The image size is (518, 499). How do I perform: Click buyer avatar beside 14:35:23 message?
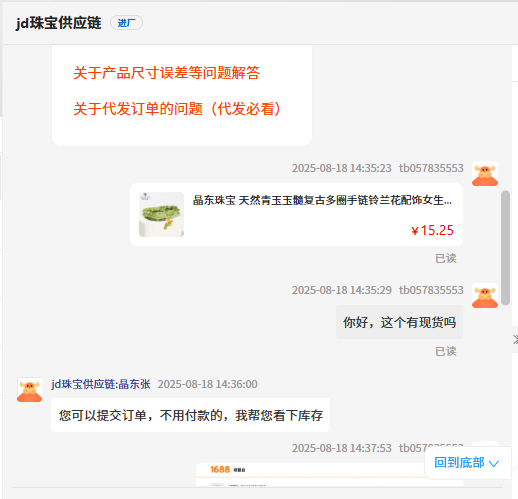[x=485, y=174]
